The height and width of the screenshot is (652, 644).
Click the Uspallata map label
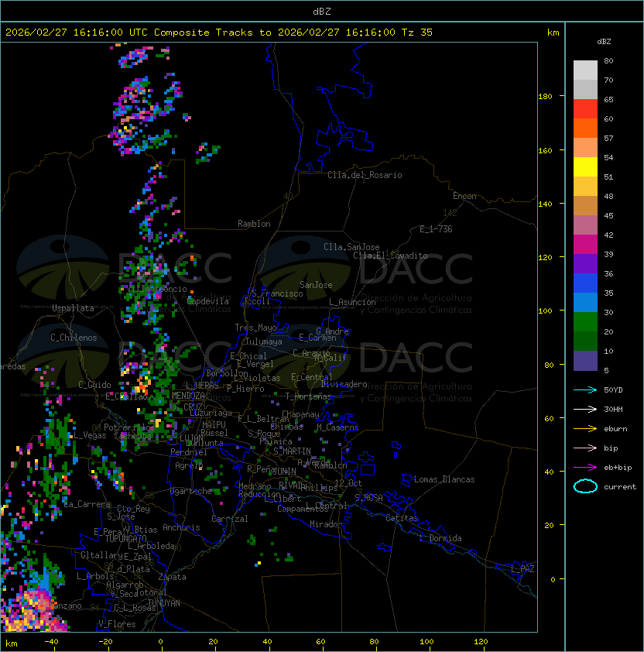(x=73, y=308)
